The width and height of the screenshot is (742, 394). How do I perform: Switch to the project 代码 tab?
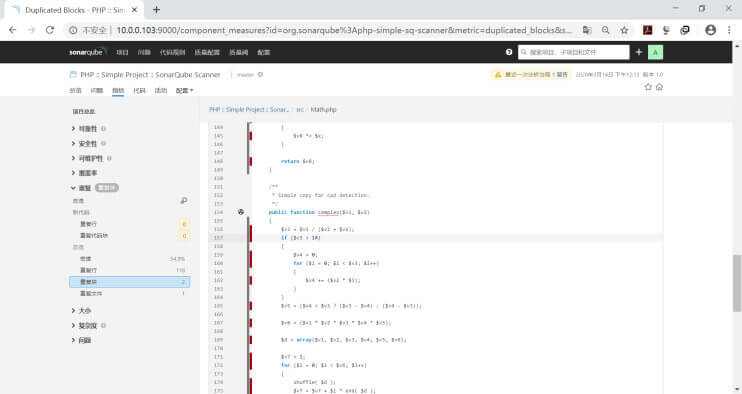tap(139, 90)
